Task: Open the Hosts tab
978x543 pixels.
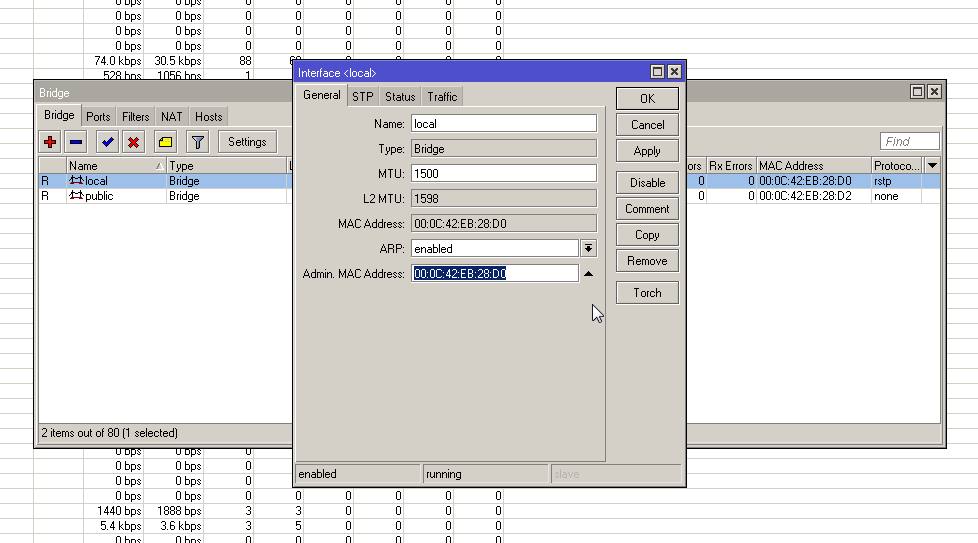Action: (208, 117)
